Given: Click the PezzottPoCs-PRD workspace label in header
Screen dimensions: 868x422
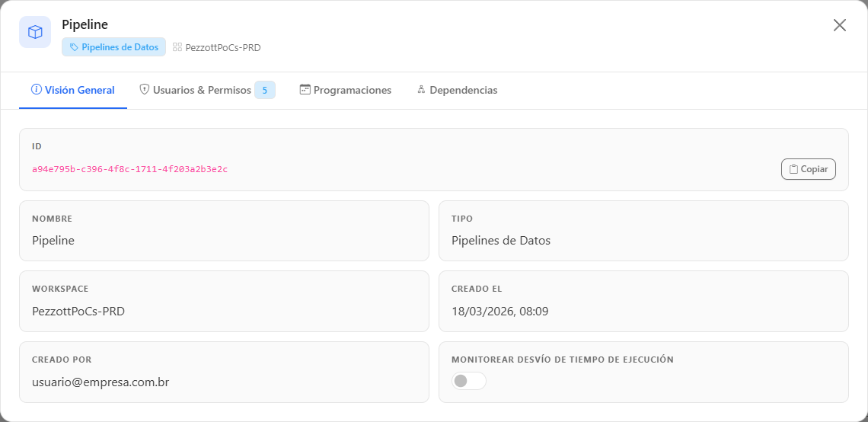Looking at the screenshot, I should pyautogui.click(x=223, y=48).
